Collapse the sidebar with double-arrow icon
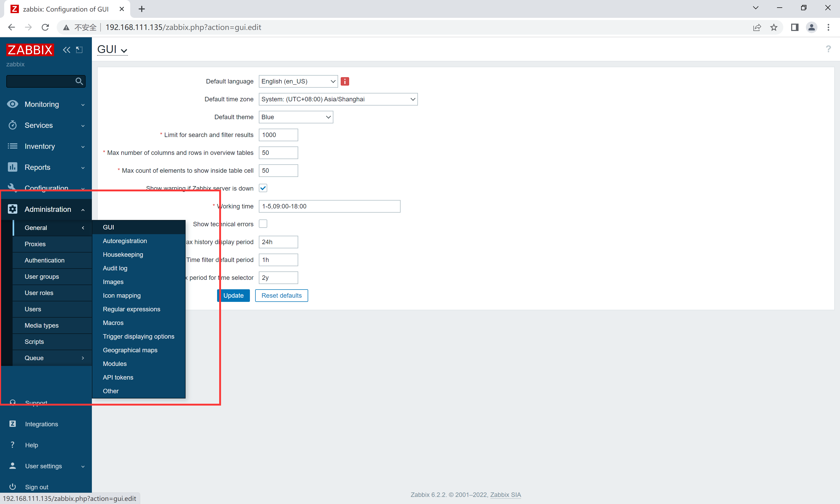 pos(67,50)
